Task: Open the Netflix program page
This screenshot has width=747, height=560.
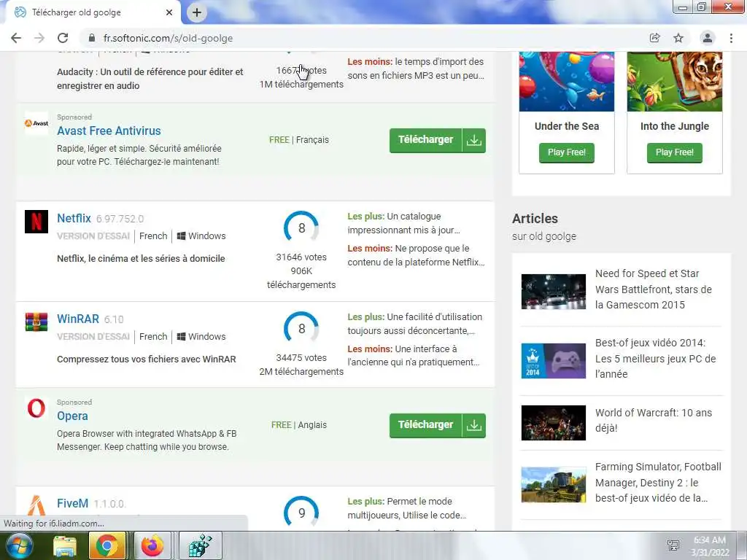Action: (x=74, y=218)
